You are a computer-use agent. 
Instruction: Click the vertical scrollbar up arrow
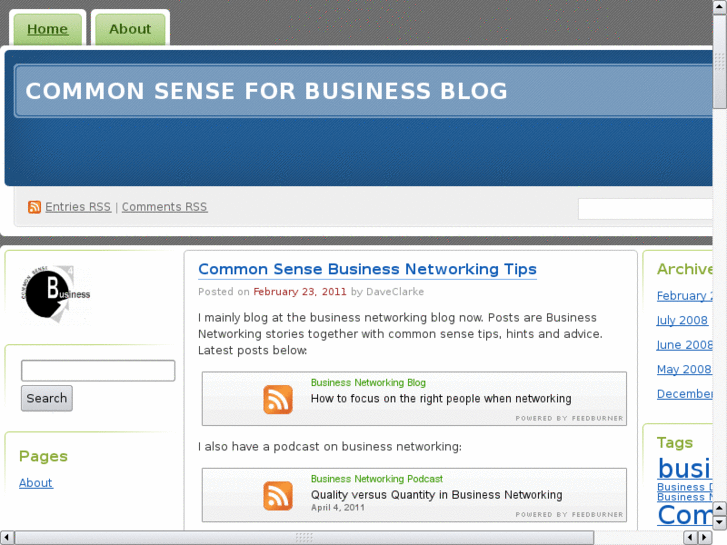click(720, 7)
